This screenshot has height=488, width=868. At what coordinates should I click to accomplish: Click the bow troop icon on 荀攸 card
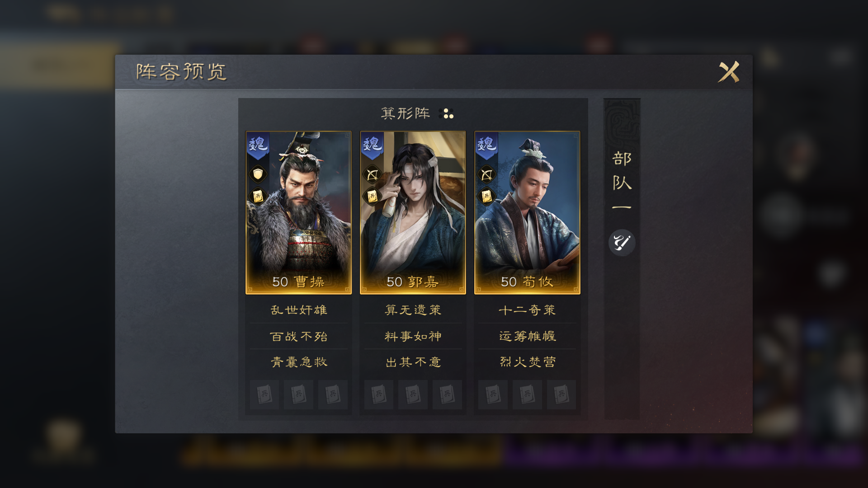point(486,174)
